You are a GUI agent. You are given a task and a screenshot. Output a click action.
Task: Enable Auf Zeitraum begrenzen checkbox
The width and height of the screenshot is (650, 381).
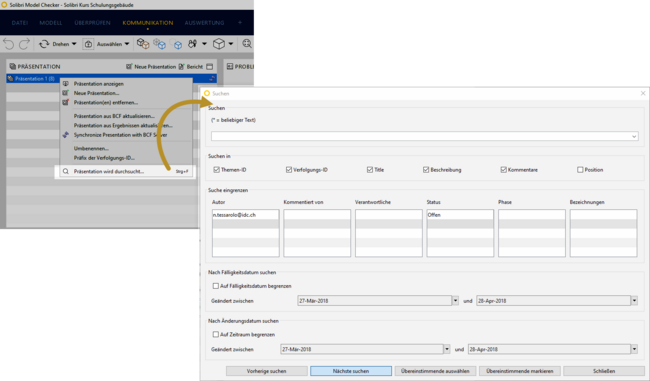(216, 334)
